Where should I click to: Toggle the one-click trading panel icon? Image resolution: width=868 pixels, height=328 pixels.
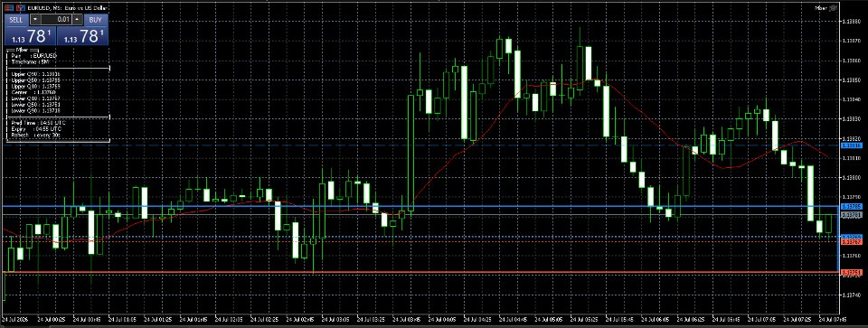(x=9, y=8)
